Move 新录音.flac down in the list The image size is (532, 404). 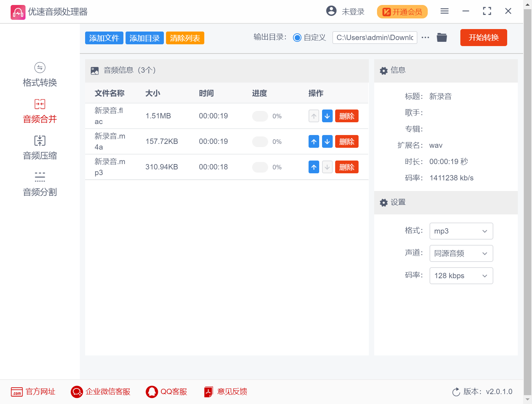point(327,116)
